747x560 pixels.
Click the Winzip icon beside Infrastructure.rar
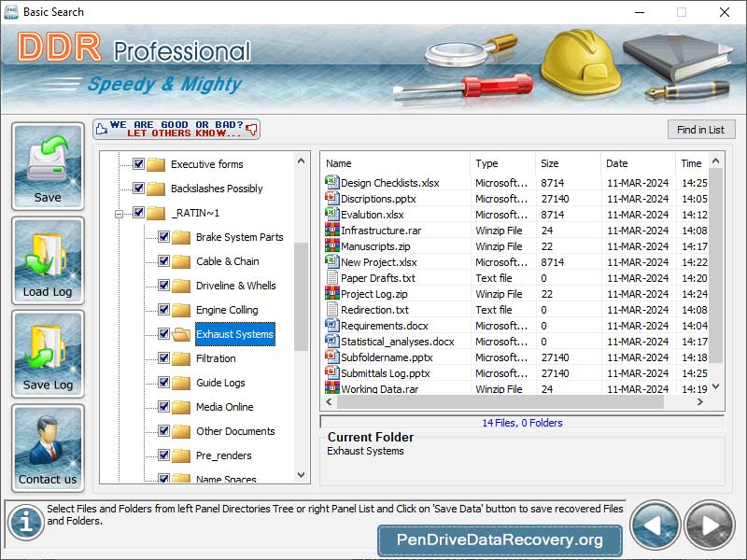[x=331, y=231]
